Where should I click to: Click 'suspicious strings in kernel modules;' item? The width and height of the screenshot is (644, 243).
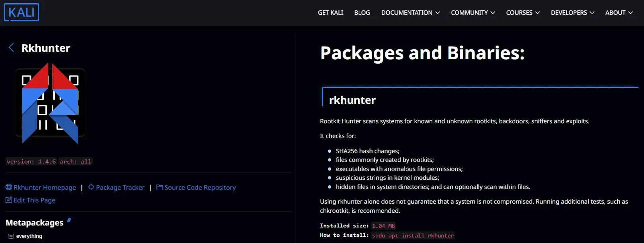(x=387, y=178)
